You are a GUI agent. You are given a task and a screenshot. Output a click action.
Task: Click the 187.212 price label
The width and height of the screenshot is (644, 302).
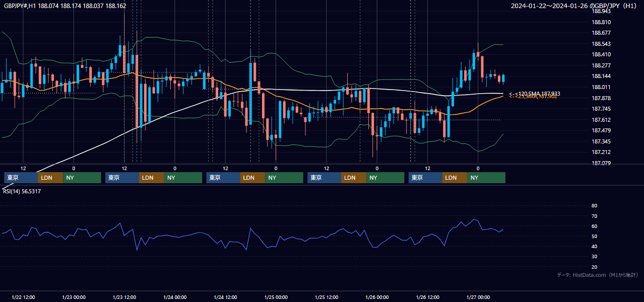(601, 152)
